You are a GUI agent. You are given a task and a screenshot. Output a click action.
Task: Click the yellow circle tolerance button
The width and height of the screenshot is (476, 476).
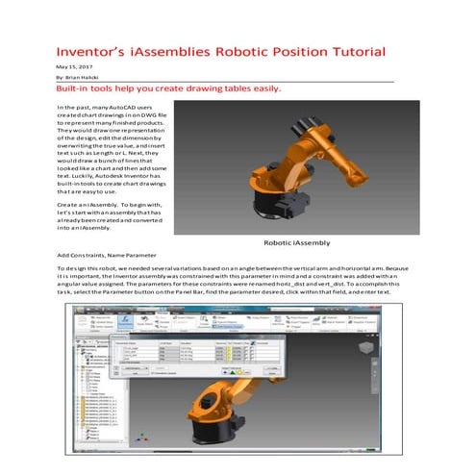[239, 372]
